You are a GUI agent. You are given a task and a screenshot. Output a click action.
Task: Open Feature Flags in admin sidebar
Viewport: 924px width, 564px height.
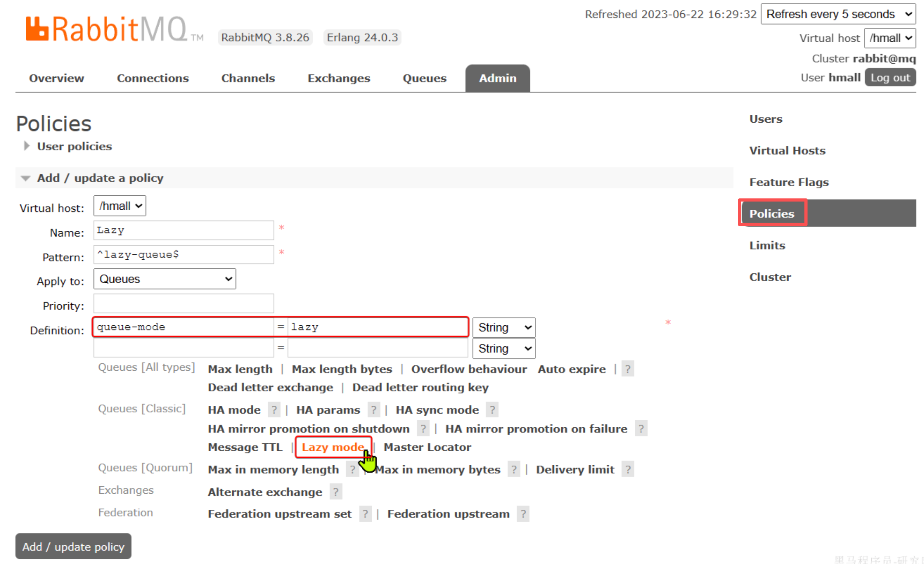tap(789, 182)
